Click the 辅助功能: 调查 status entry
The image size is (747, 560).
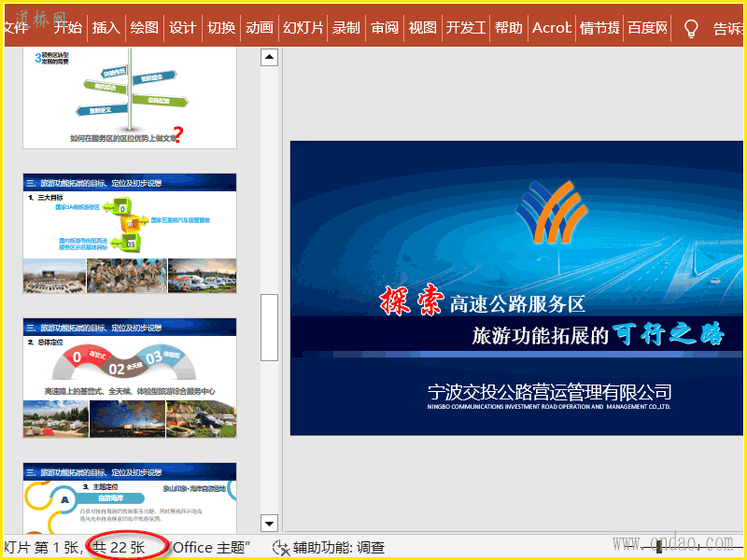(339, 548)
